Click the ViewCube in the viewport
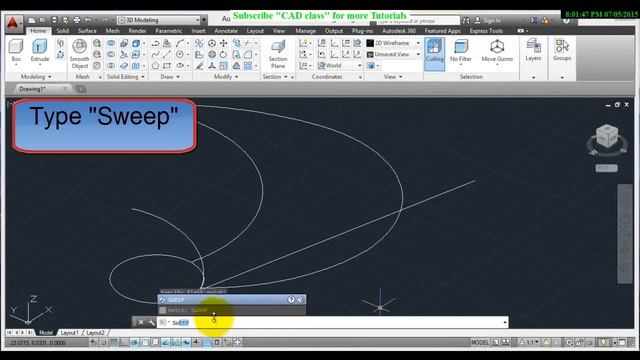Screen dimensions: 640x360 click(607, 136)
